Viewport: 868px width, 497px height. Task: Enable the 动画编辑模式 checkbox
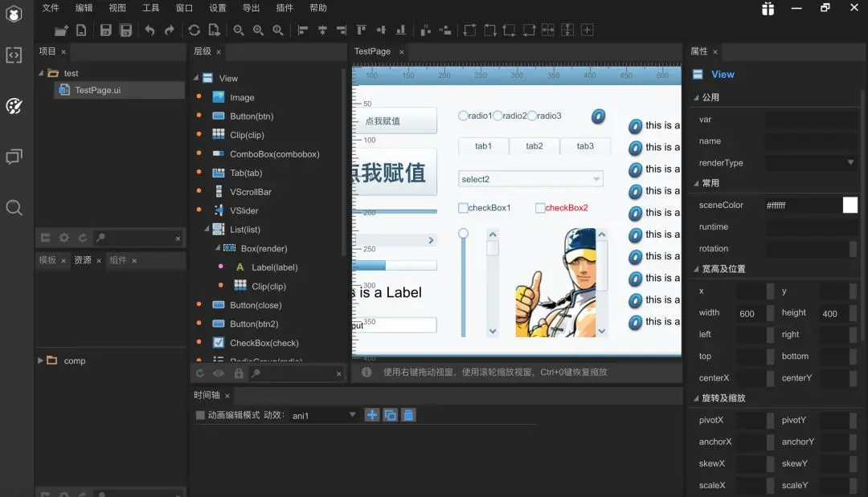click(x=200, y=415)
